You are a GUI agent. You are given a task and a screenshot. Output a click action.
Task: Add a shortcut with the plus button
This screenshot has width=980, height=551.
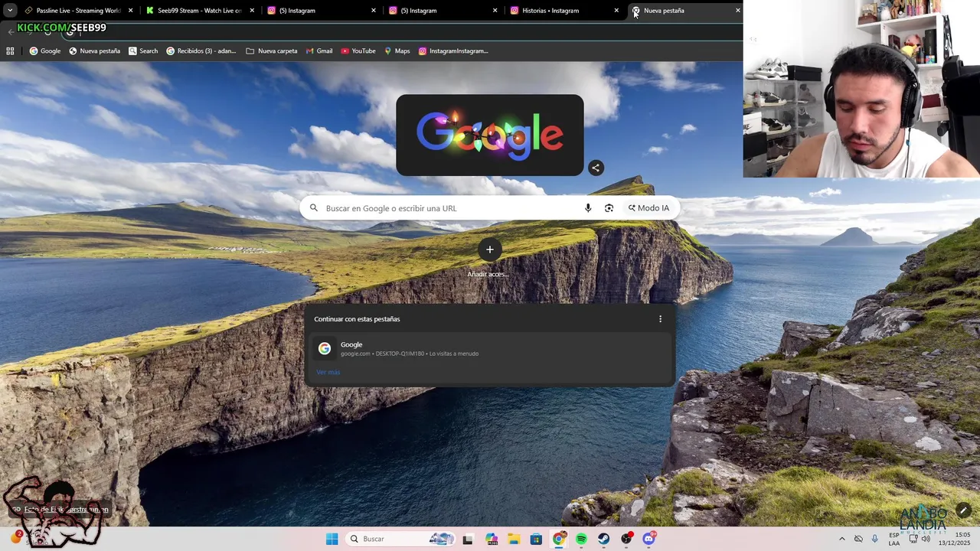(x=490, y=249)
